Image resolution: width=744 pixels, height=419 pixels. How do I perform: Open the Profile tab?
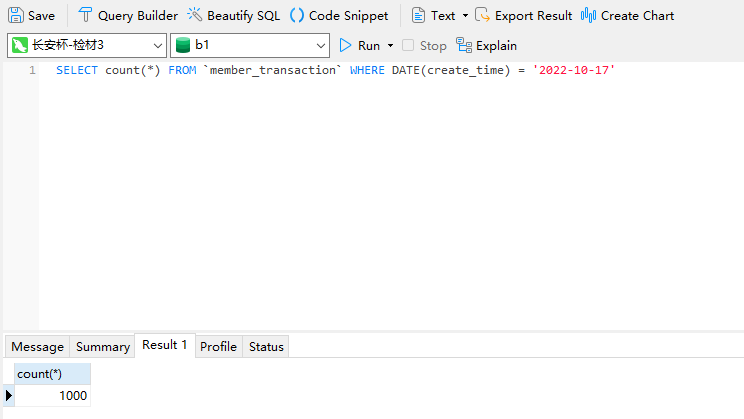(x=218, y=346)
